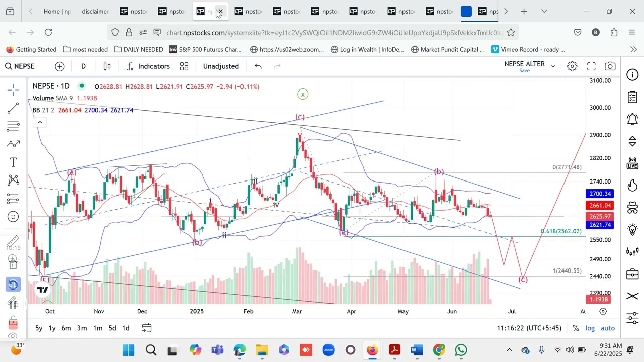Open the alerts bell panel
The width and height of the screenshot is (644, 362).
[x=632, y=119]
